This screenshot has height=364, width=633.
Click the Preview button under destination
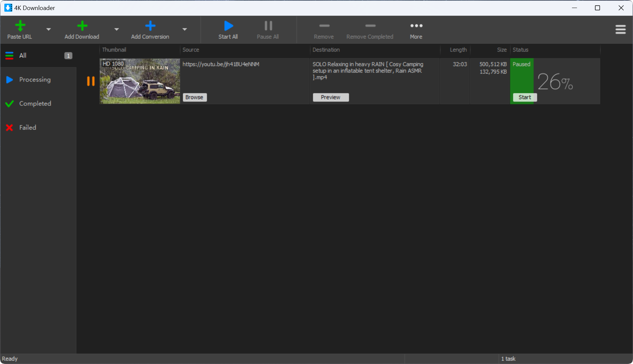331,97
